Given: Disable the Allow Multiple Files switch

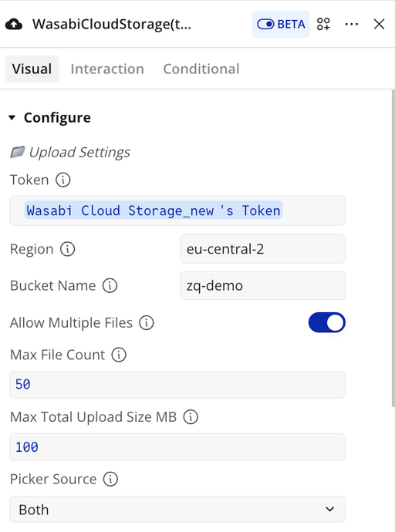Looking at the screenshot, I should (x=327, y=322).
